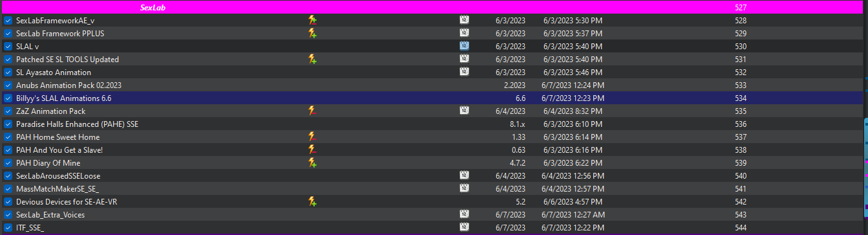868x235 pixels.
Task: Disable SexLabArousedSSELoose checkbox
Action: 8,176
